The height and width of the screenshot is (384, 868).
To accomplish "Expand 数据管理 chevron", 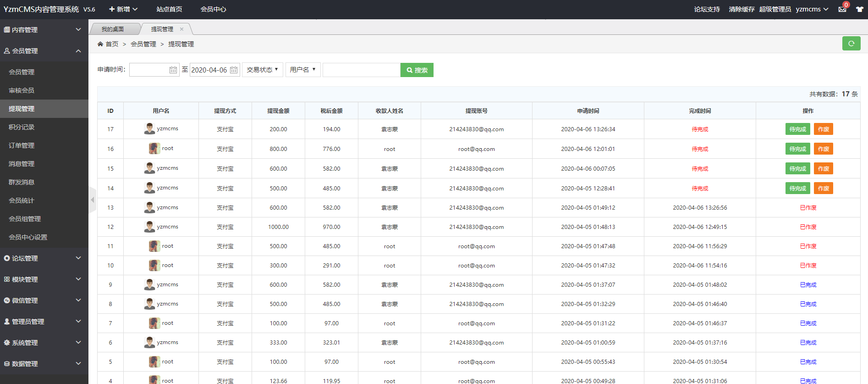I will pos(78,364).
